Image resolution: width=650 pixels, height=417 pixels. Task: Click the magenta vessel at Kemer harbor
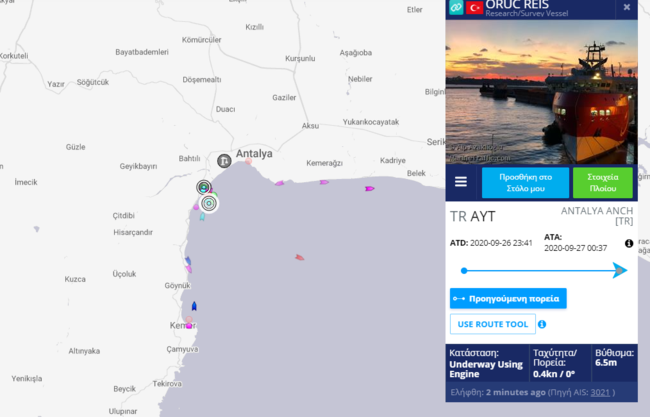[x=189, y=326]
